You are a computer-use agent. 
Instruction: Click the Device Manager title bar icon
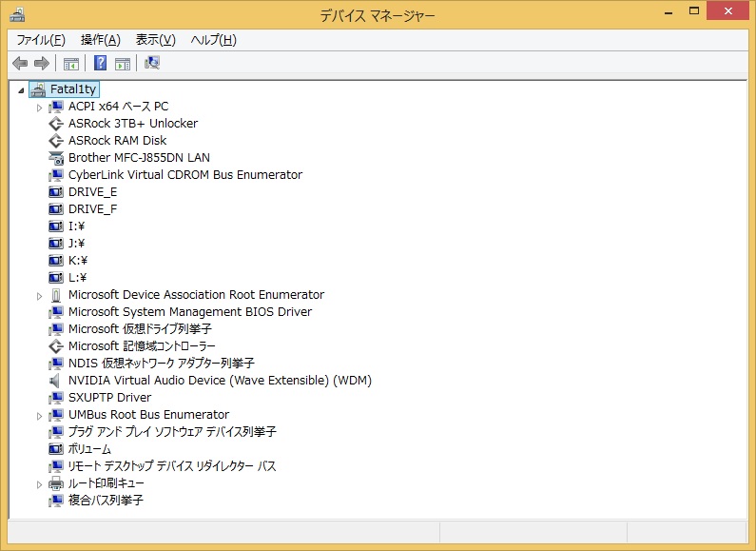click(x=17, y=15)
